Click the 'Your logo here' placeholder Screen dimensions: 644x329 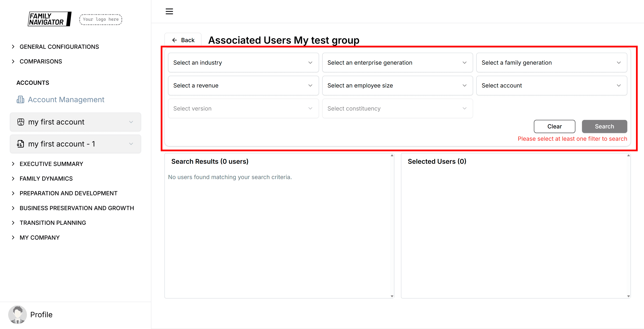pos(100,19)
